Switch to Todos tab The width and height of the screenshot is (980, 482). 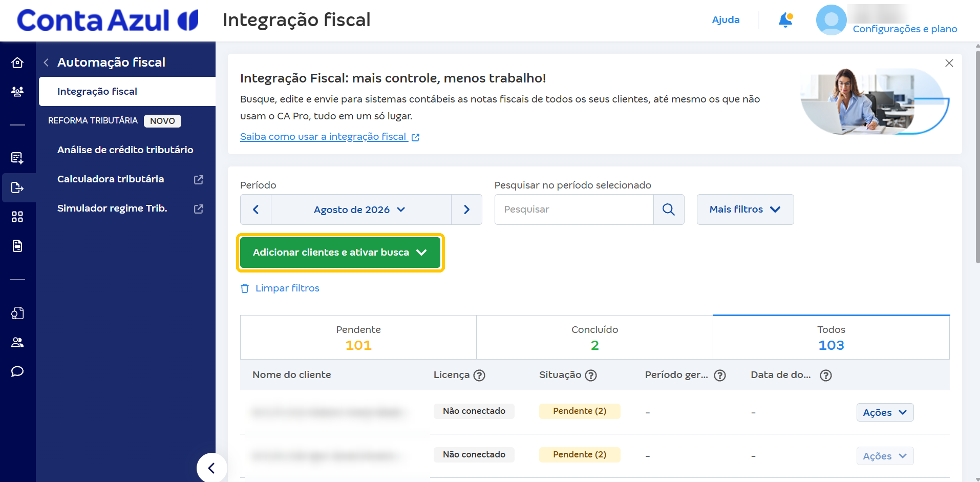pyautogui.click(x=831, y=338)
